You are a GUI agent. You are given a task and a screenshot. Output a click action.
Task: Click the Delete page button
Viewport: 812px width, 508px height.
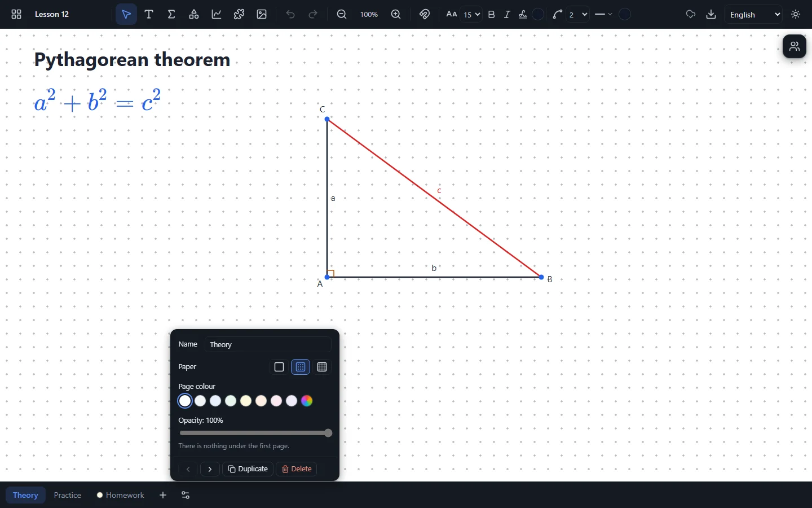(x=297, y=470)
